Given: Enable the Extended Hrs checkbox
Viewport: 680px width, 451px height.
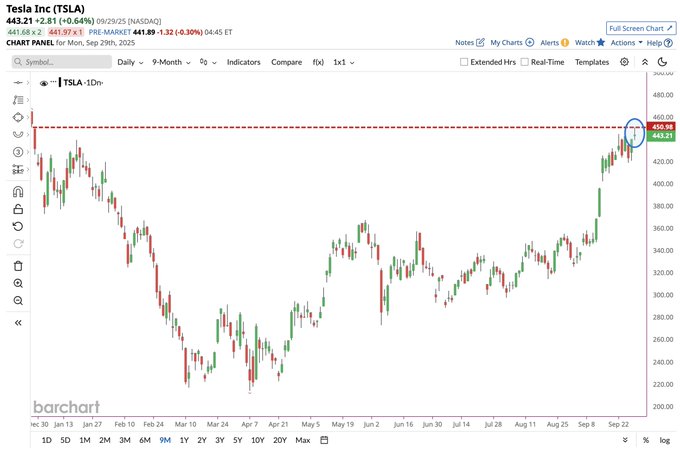Looking at the screenshot, I should 464,62.
